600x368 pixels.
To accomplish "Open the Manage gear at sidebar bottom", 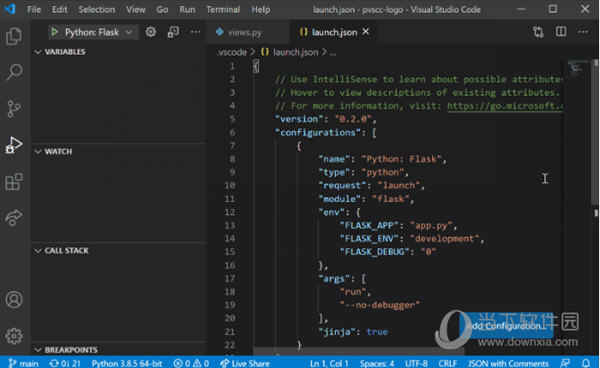I will pyautogui.click(x=14, y=336).
